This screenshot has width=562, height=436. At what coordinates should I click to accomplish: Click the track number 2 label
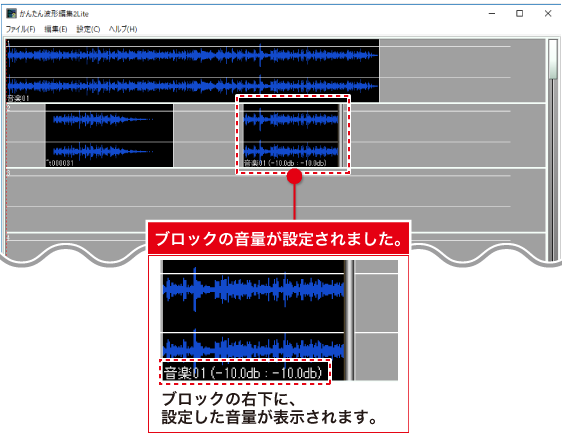coord(9,108)
